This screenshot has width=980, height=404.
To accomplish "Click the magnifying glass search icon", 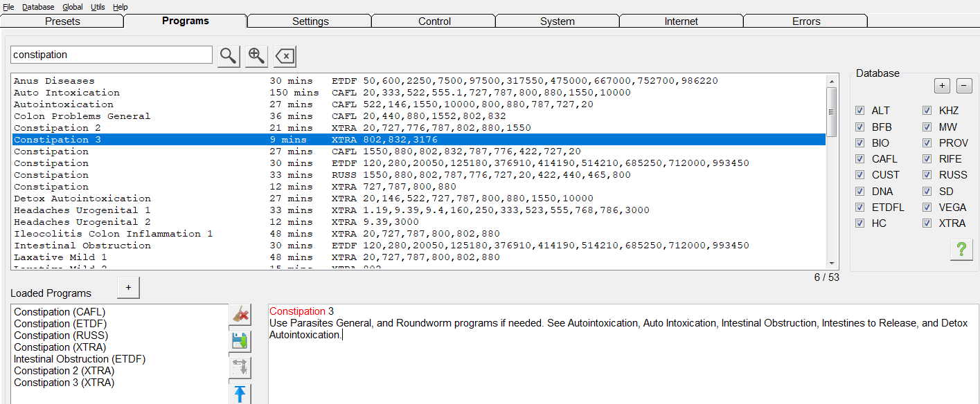I will click(x=229, y=56).
